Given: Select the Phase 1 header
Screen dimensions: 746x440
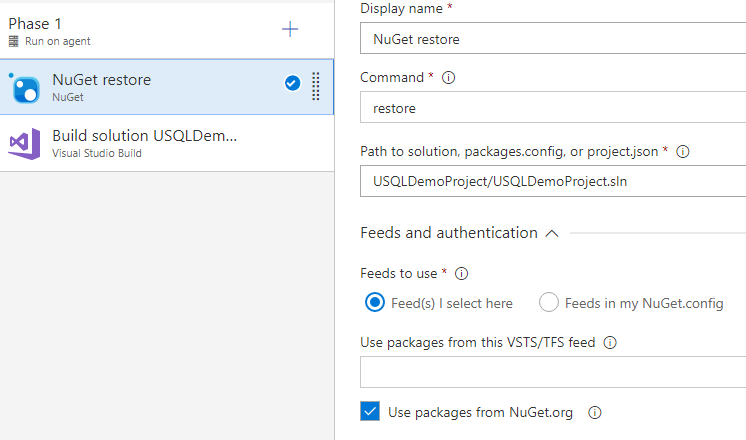Looking at the screenshot, I should click(x=167, y=31).
